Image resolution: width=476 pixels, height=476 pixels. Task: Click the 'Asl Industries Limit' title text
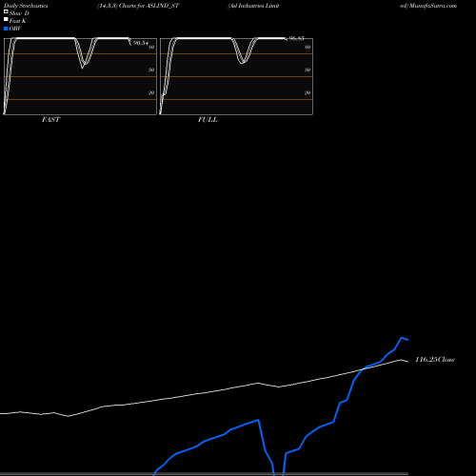pyautogui.click(x=253, y=6)
